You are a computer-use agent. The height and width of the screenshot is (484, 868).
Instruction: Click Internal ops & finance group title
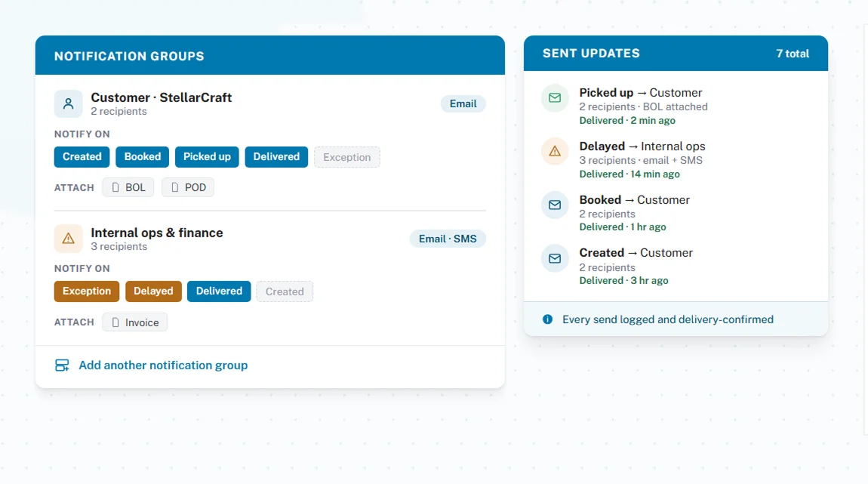point(157,233)
